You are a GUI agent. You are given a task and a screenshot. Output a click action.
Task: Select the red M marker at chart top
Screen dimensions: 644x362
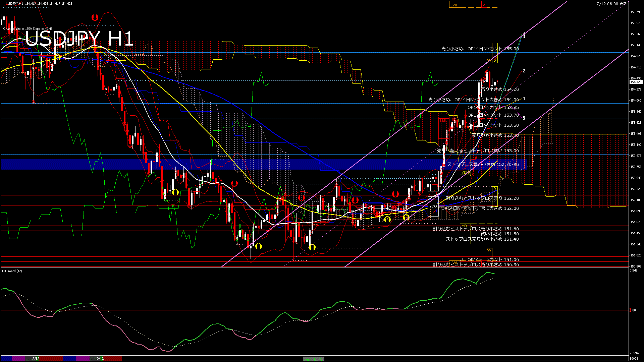pyautogui.click(x=484, y=5)
